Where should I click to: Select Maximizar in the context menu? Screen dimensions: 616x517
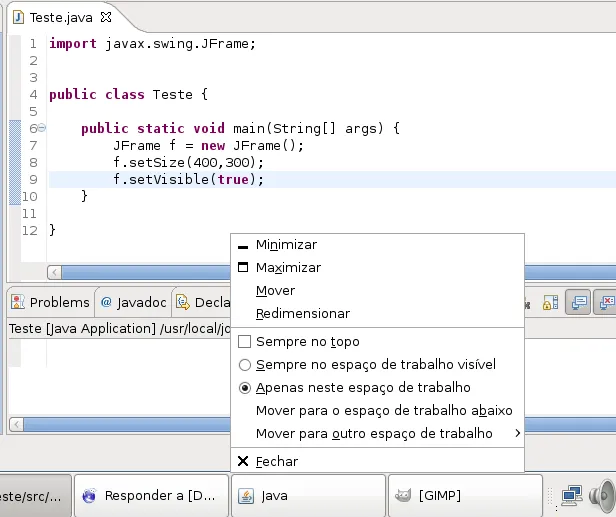click(288, 268)
